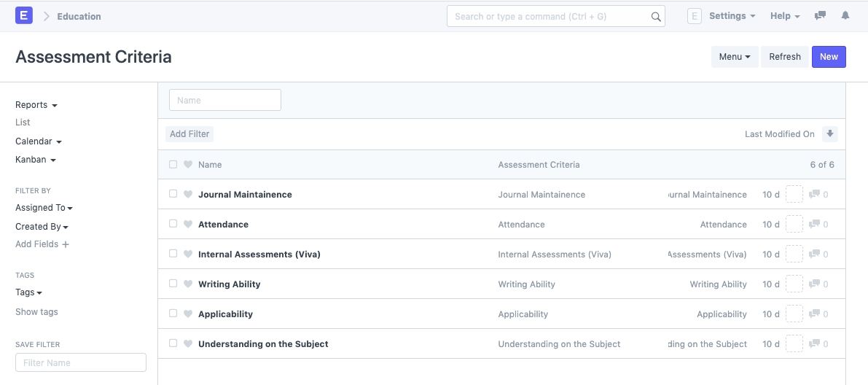The width and height of the screenshot is (868, 385).
Task: Click the New button
Action: coord(829,57)
